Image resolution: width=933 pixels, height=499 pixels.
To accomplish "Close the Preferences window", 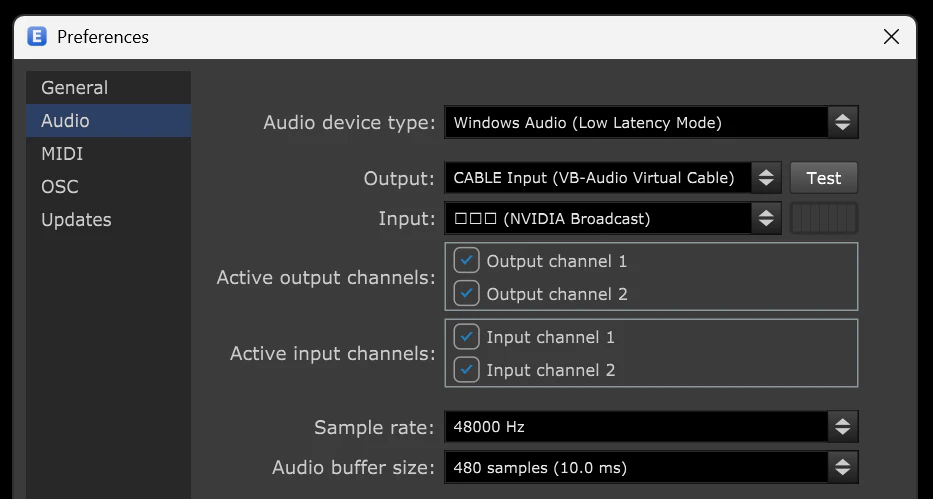I will (x=891, y=37).
